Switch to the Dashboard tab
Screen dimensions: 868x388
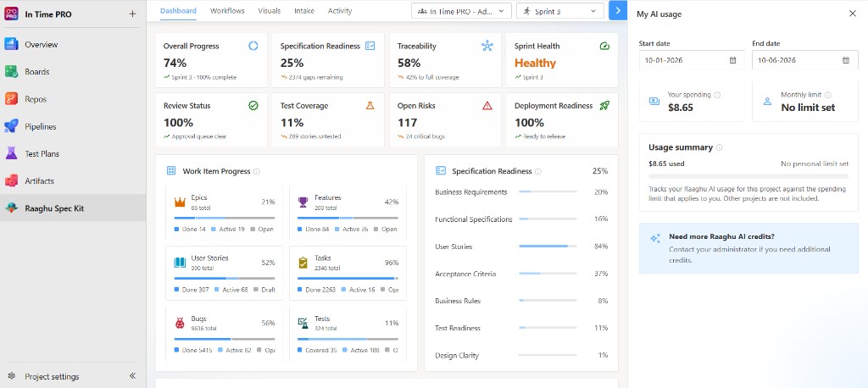[178, 10]
